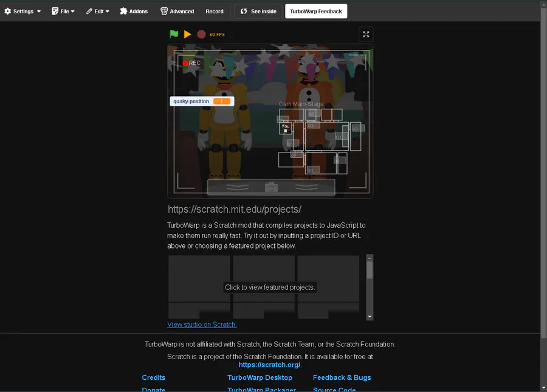Open the TurboWarp Desktop link
This screenshot has height=392, width=547.
coord(260,377)
